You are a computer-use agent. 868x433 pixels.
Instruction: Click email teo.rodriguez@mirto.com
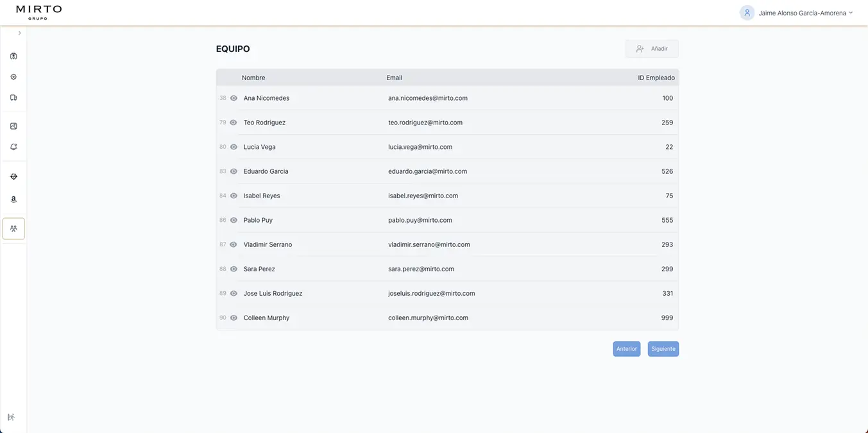(x=425, y=123)
